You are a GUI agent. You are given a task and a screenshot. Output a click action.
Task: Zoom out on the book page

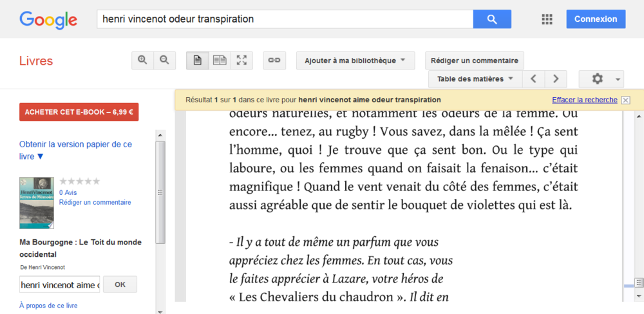[165, 60]
